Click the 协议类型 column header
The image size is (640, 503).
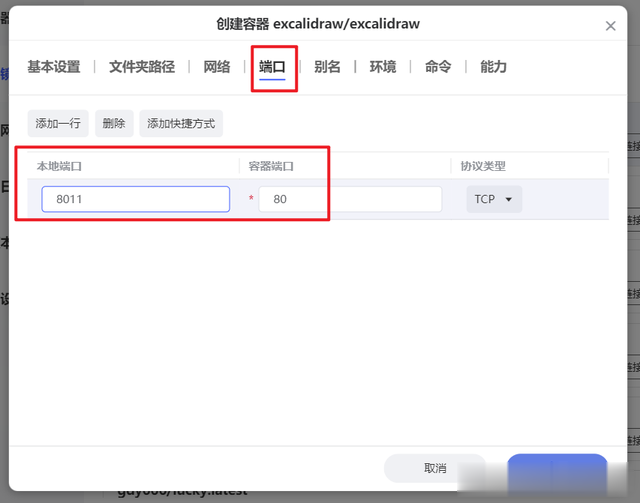point(483,166)
